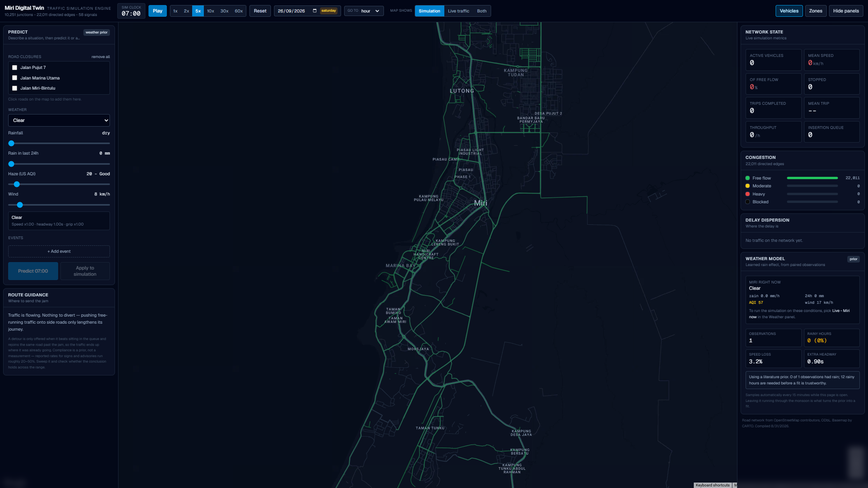The width and height of the screenshot is (868, 488).
Task: Click the Heavy congestion legend row
Action: point(802,194)
